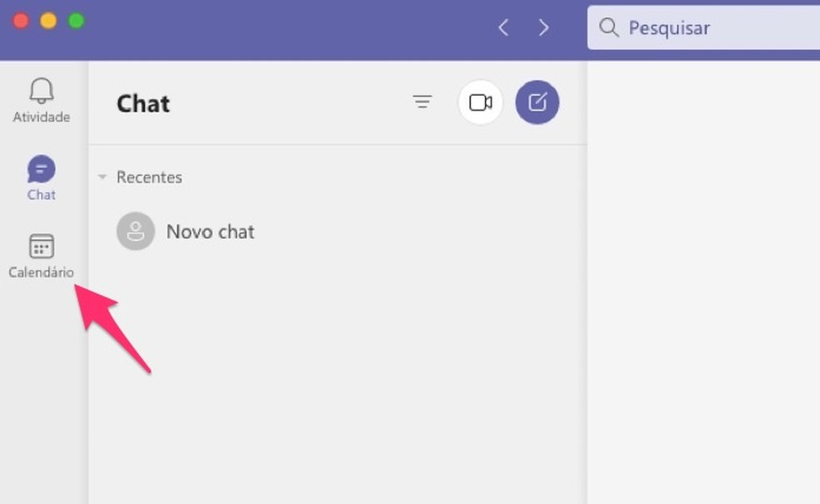Compose a new chat with pencil button

[x=537, y=102]
